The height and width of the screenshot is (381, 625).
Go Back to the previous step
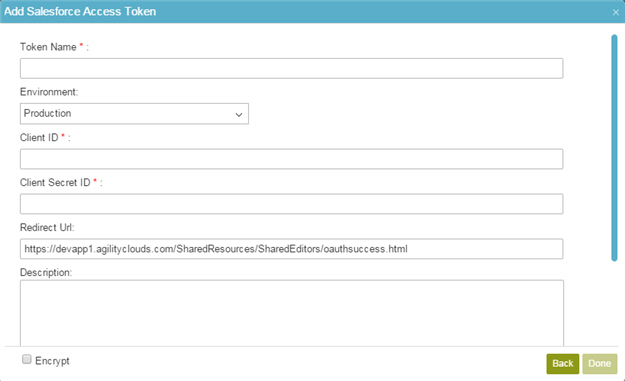[562, 363]
